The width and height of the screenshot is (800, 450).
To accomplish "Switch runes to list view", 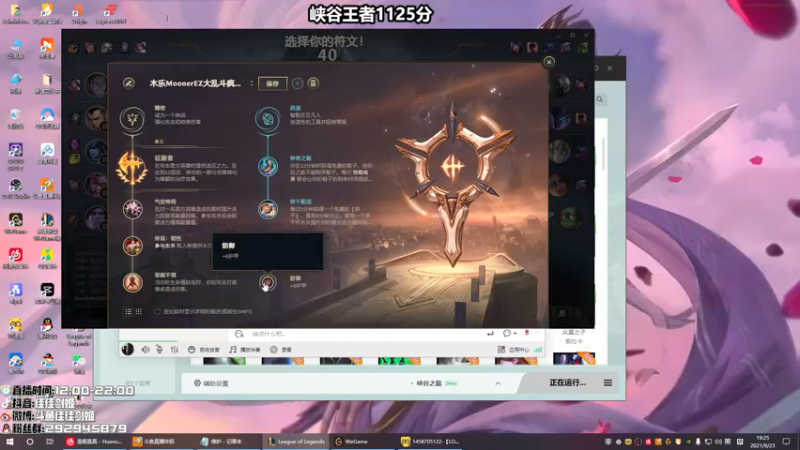I will pos(129,311).
